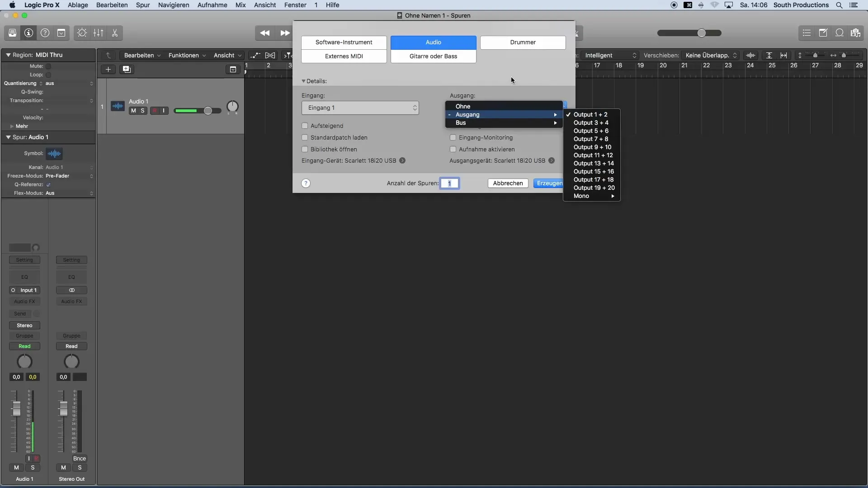
Task: Open the Mixer faders icon
Action: point(99,33)
